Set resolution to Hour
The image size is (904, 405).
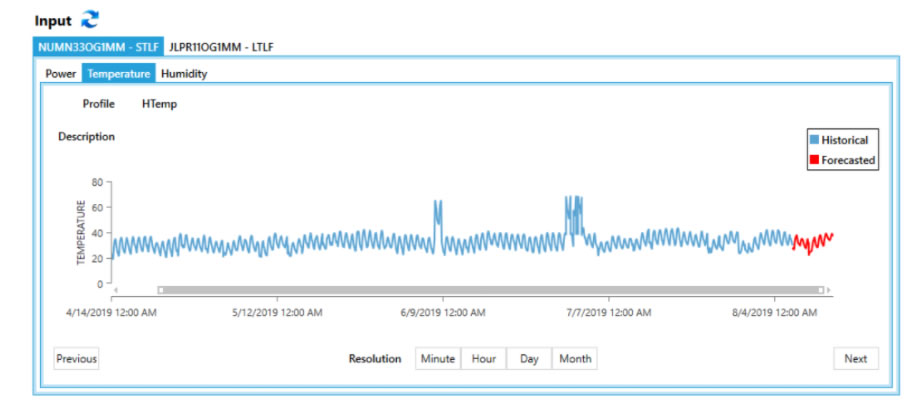[x=484, y=359]
